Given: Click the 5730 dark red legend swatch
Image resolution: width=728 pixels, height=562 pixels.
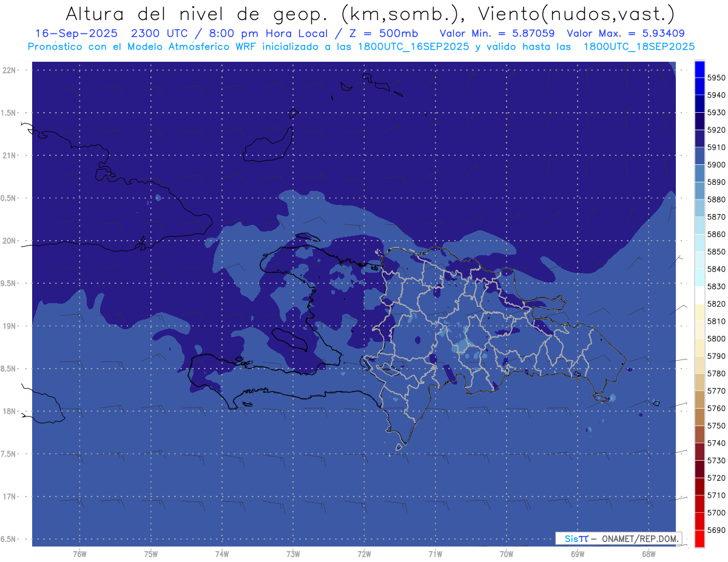Looking at the screenshot, I should [x=699, y=452].
